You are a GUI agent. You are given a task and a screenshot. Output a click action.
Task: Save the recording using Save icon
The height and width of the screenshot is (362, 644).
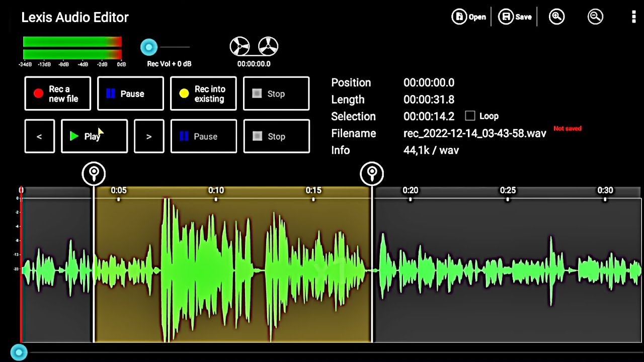pos(515,17)
